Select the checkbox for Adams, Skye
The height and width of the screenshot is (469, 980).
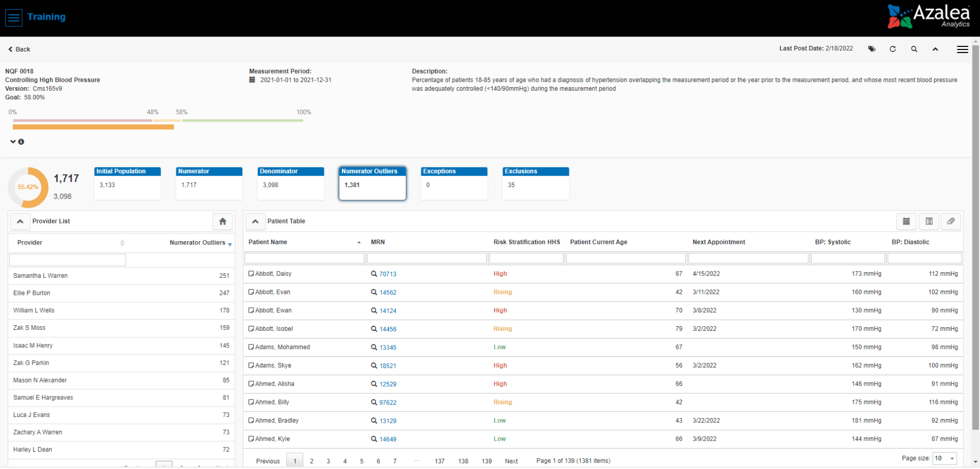[251, 365]
